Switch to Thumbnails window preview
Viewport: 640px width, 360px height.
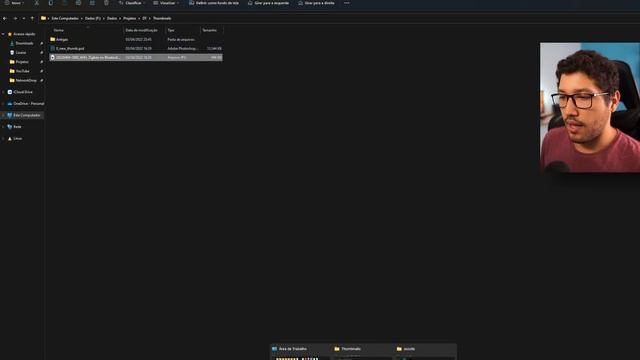pos(363,352)
